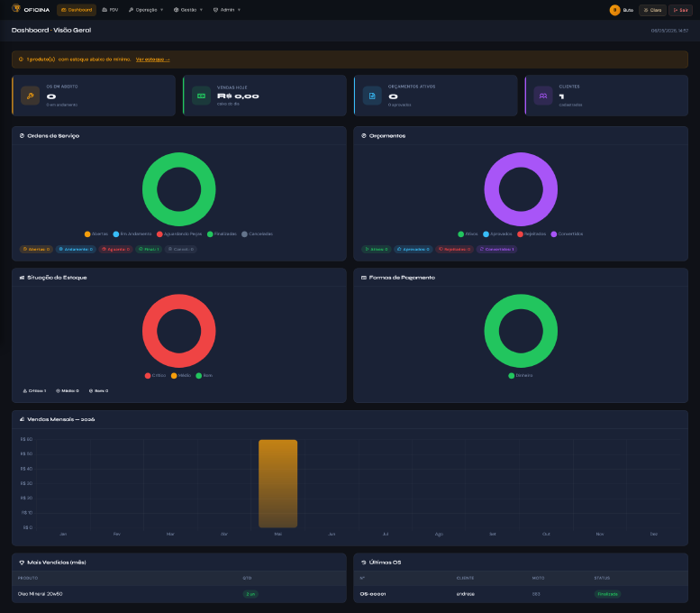Screen dimensions: 700x613
Task: Click the chart icon beside Vendas Mensais
Action: pos(22,419)
